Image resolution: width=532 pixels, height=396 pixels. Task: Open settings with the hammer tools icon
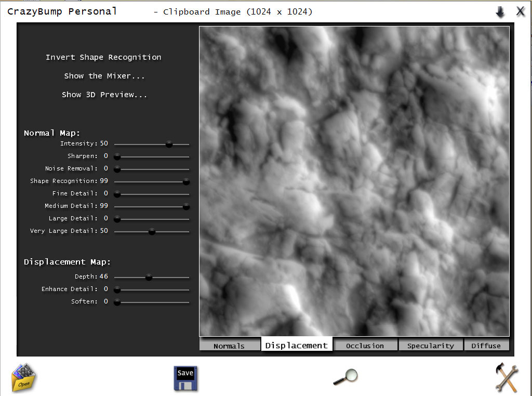click(506, 377)
